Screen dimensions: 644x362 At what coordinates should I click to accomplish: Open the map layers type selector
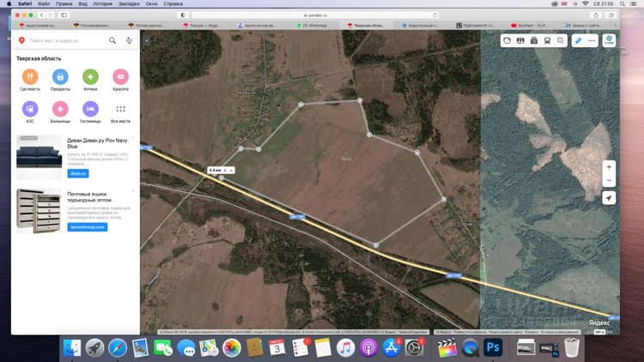pos(609,40)
